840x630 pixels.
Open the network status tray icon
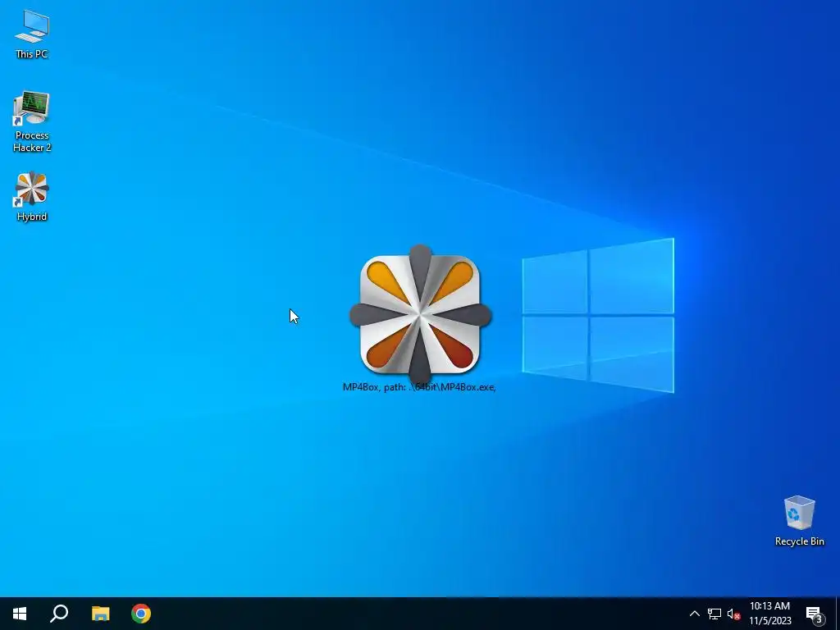point(714,614)
